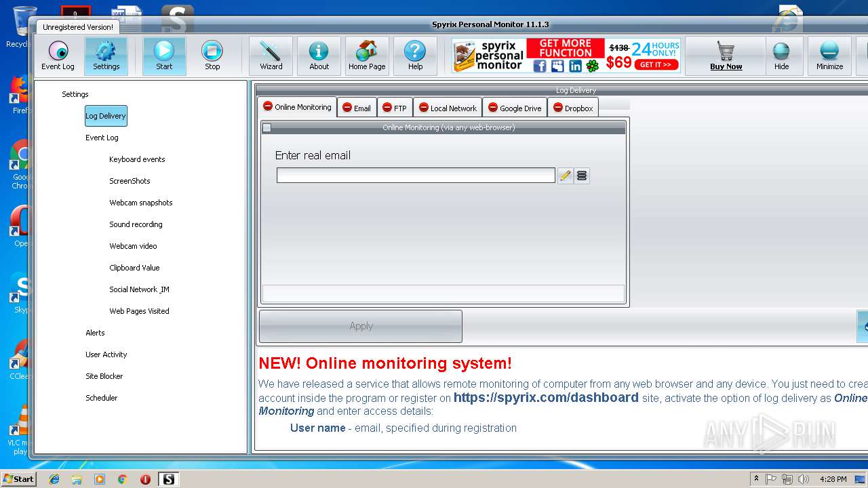This screenshot has width=868, height=488.
Task: Switch to the Google Drive tab
Action: click(x=515, y=108)
